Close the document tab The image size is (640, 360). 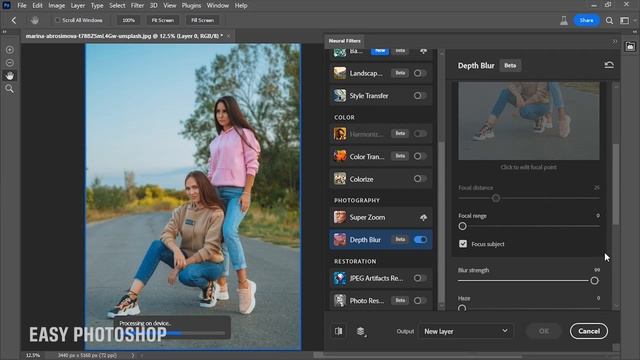pos(228,36)
